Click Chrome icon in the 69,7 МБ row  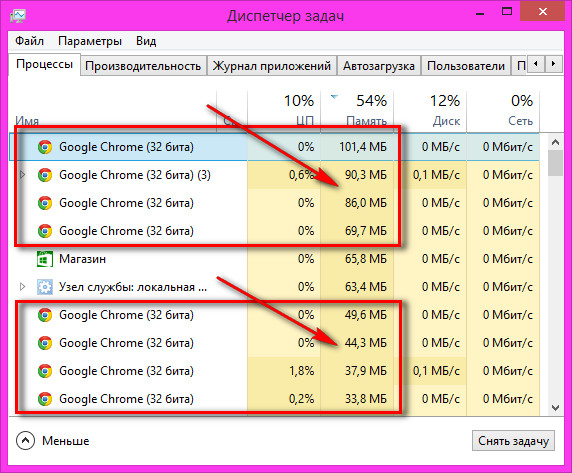click(45, 231)
